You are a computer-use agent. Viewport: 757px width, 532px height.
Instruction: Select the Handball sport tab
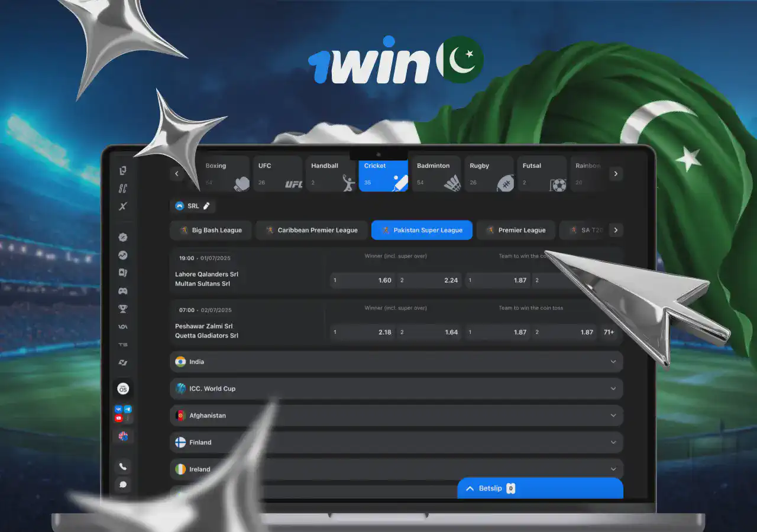pos(330,174)
